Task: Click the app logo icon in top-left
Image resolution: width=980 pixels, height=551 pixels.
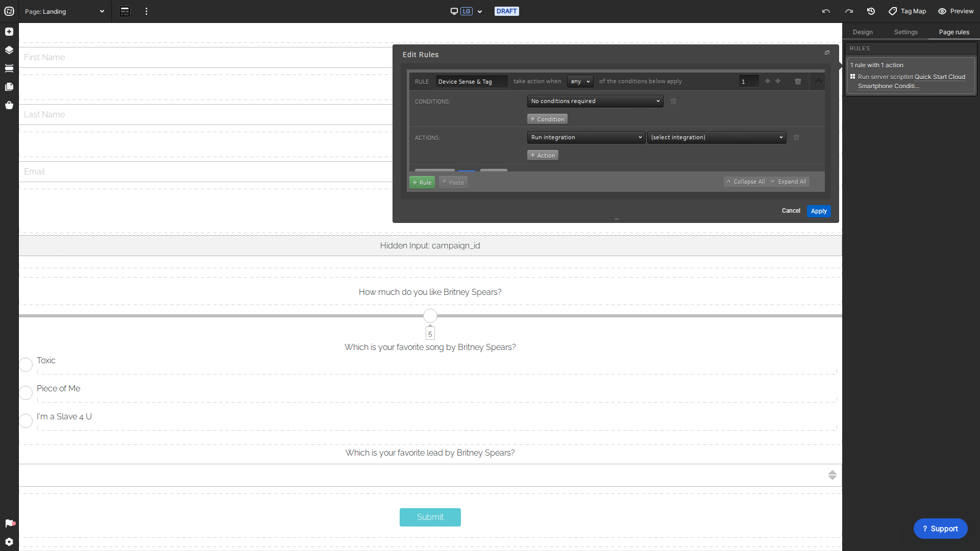Action: pyautogui.click(x=9, y=11)
